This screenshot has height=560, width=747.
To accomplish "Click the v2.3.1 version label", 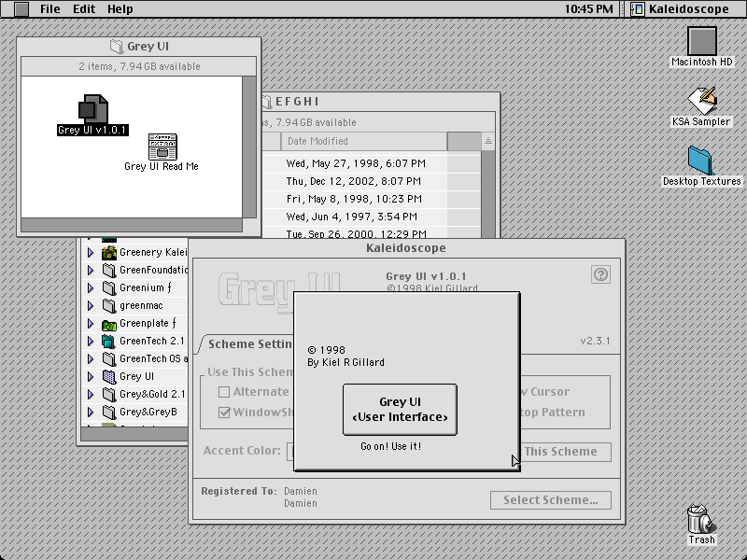I will [595, 341].
